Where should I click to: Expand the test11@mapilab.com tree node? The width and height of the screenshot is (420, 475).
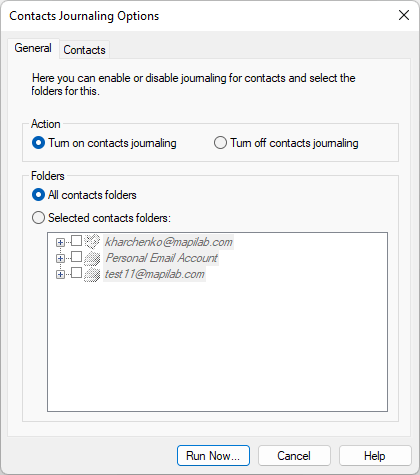coord(60,275)
